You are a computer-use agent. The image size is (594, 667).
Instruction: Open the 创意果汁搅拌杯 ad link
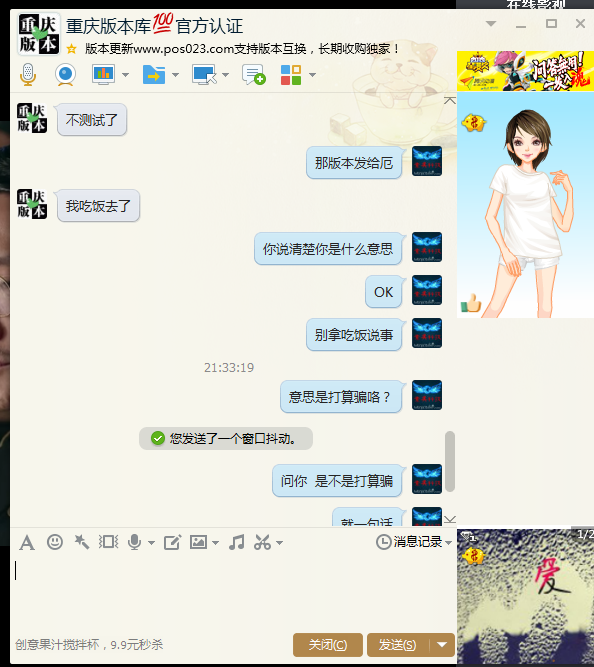[x=89, y=644]
